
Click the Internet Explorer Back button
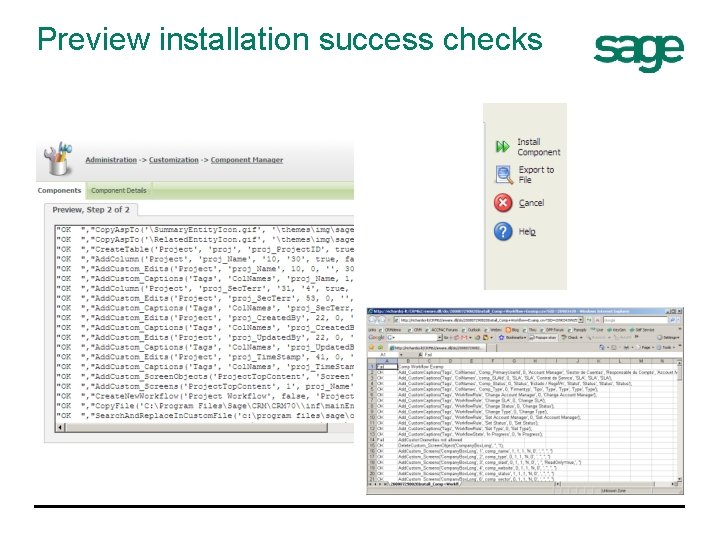pos(372,320)
